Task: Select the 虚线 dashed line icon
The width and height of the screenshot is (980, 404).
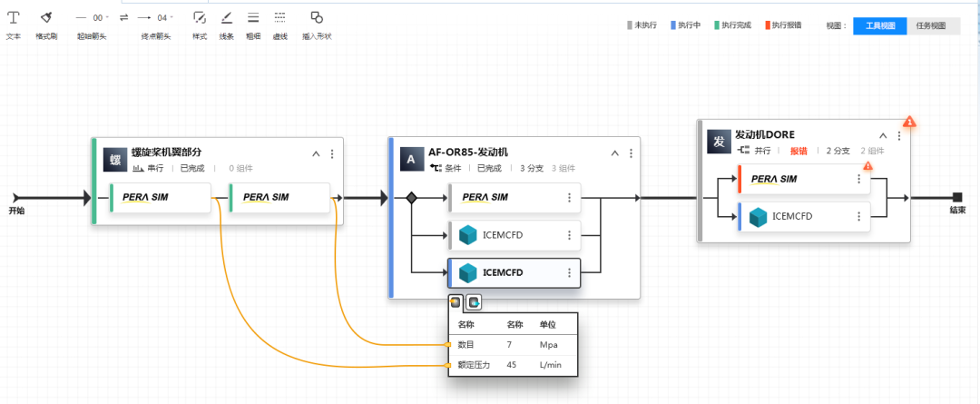Action: [x=279, y=18]
